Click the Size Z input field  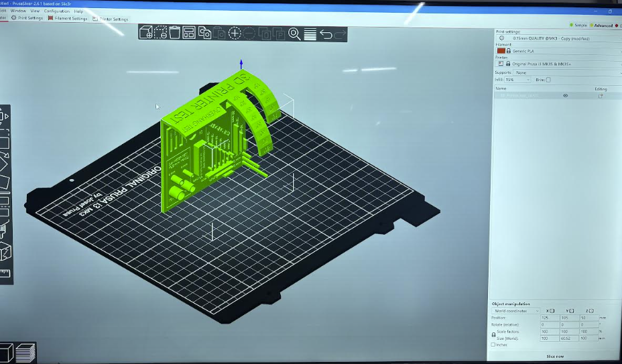[588, 339]
